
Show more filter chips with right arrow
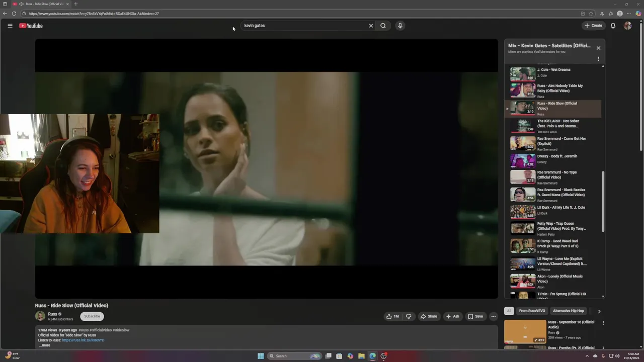coord(599,311)
